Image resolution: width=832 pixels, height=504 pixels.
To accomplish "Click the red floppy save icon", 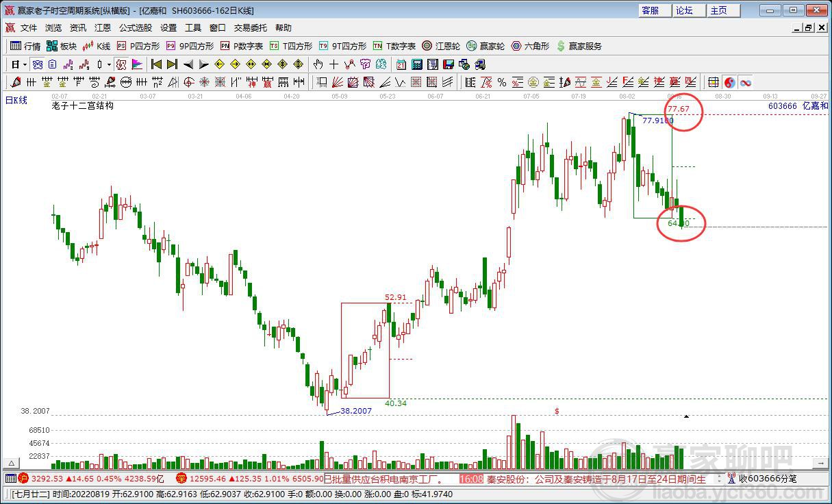I will pos(449,64).
